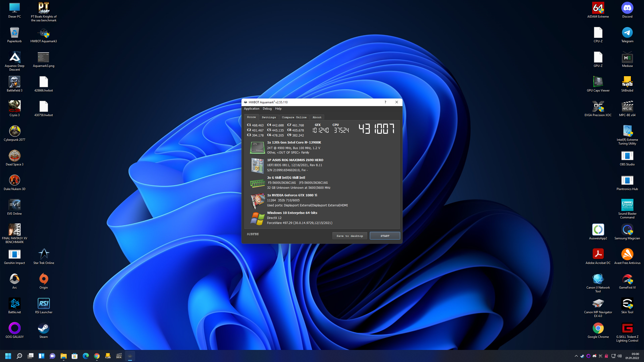Open the GPU-Z desktop file
The image size is (644, 362).
pyautogui.click(x=598, y=60)
